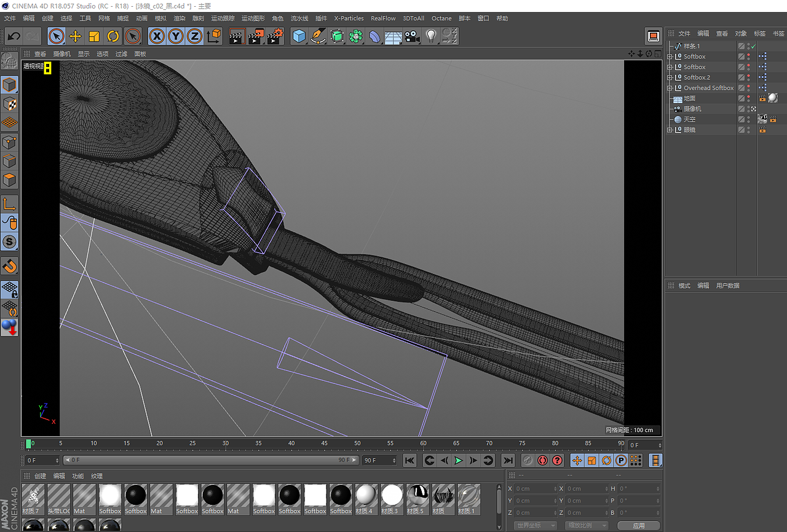Toggle visibility dots for 地面 object
This screenshot has width=787, height=532.
tap(748, 98)
